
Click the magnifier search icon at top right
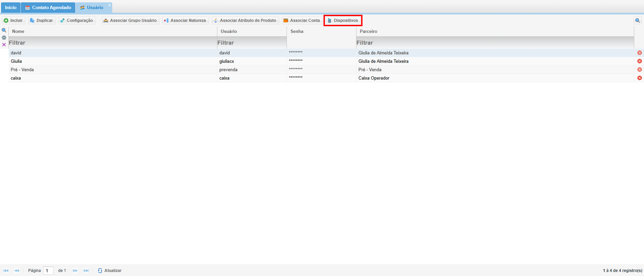pyautogui.click(x=637, y=20)
